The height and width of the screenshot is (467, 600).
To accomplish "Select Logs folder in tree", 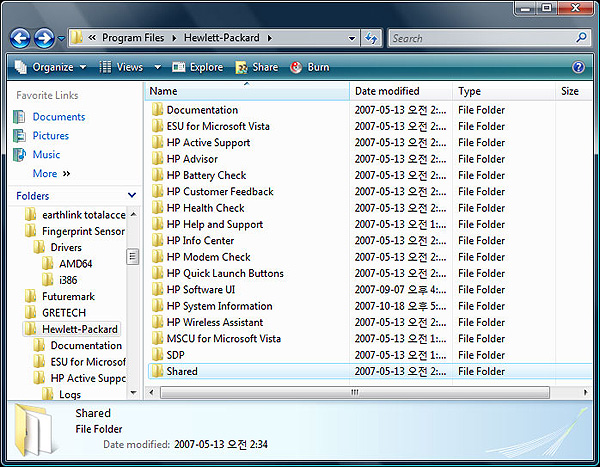I will pos(61,394).
